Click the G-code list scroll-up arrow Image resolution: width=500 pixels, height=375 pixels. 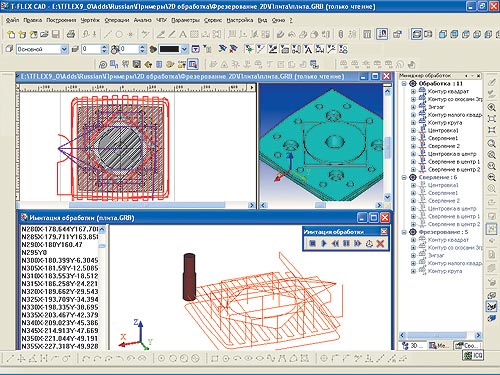point(102,229)
